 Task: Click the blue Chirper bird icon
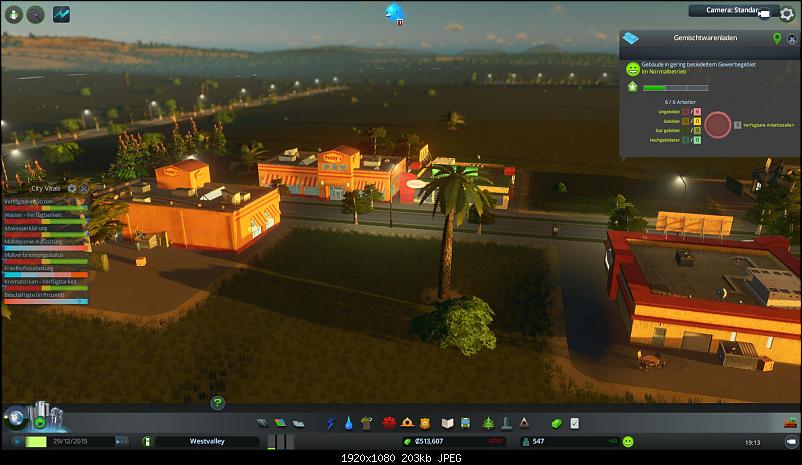(395, 12)
